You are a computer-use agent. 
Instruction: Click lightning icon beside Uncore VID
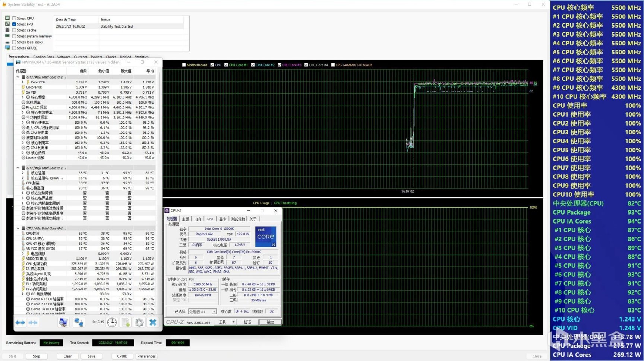23,87
